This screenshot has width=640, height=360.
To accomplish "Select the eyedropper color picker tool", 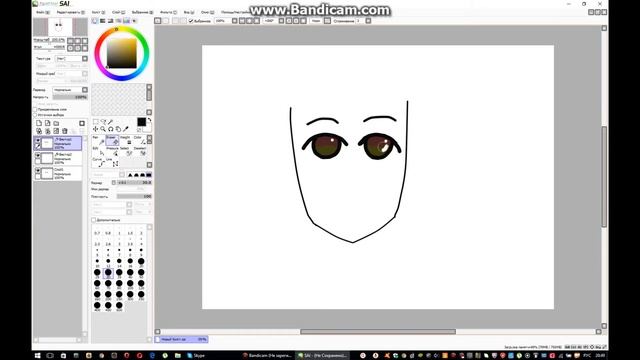I will pyautogui.click(x=126, y=129).
